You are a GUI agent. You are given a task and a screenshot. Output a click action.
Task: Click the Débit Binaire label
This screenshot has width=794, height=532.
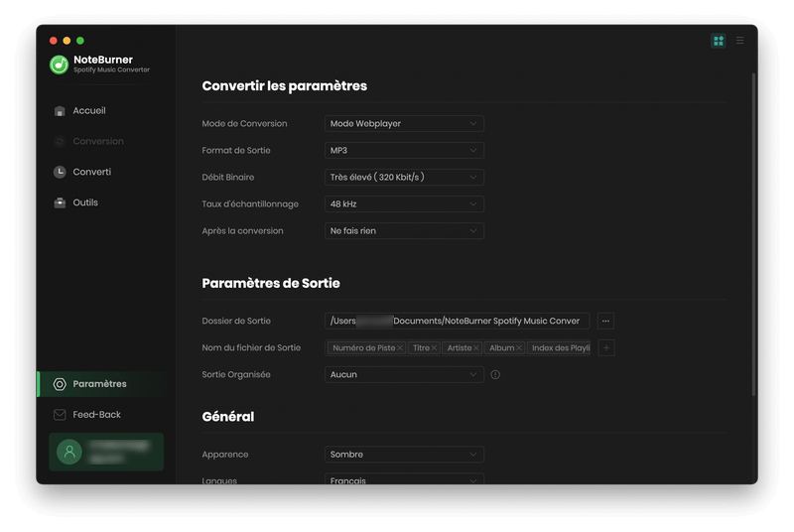click(228, 177)
